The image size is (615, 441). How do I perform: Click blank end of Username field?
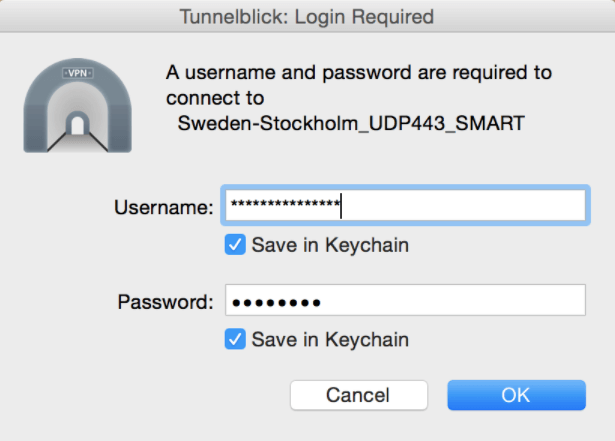463,205
